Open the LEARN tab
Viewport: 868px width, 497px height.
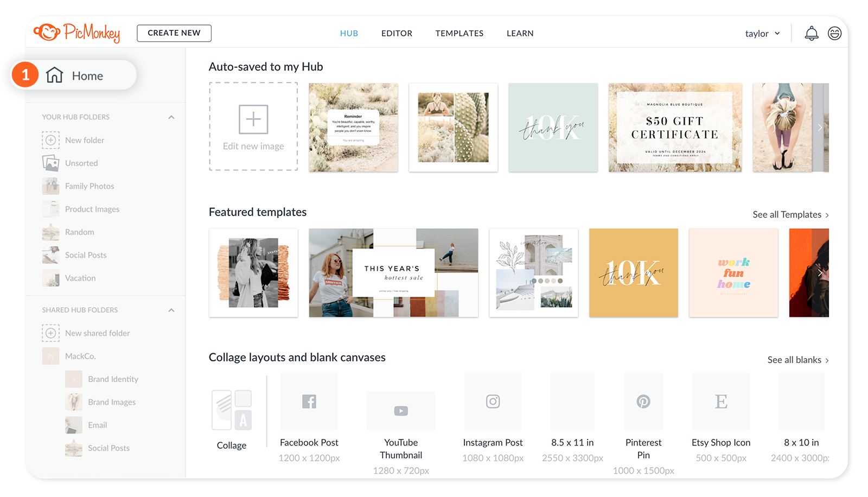pyautogui.click(x=520, y=33)
